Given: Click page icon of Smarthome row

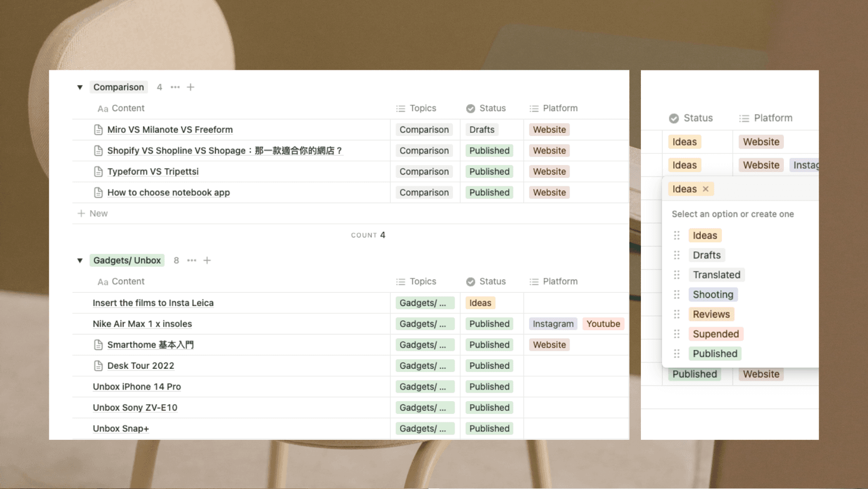Looking at the screenshot, I should tap(98, 345).
